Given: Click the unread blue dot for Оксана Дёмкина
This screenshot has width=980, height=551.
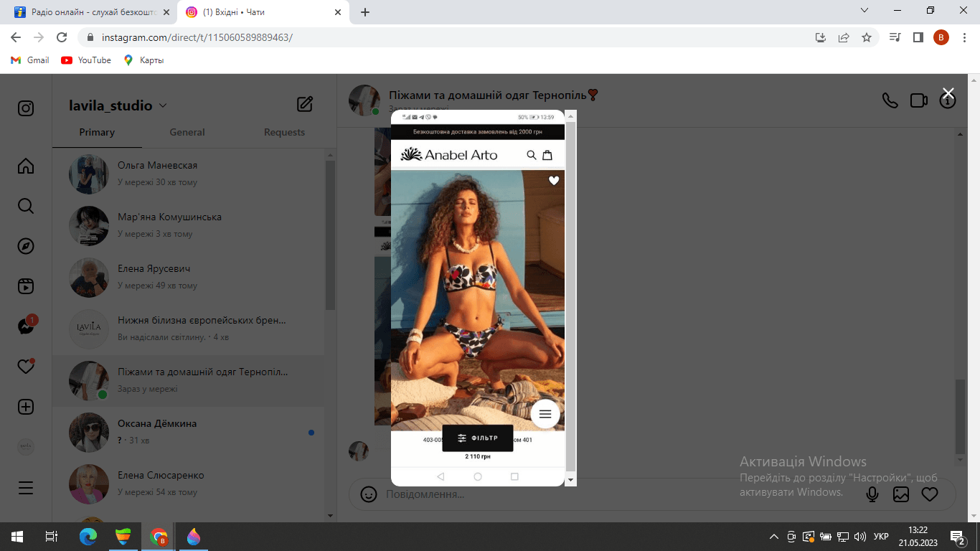Looking at the screenshot, I should [311, 433].
